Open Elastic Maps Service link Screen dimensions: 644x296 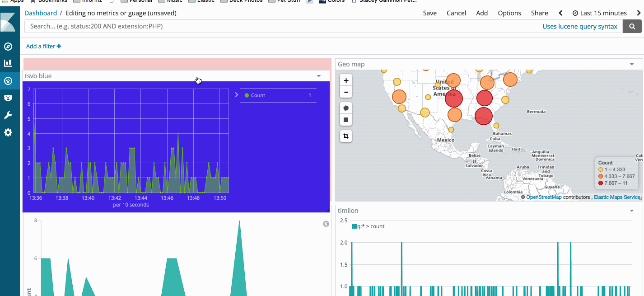pyautogui.click(x=617, y=197)
